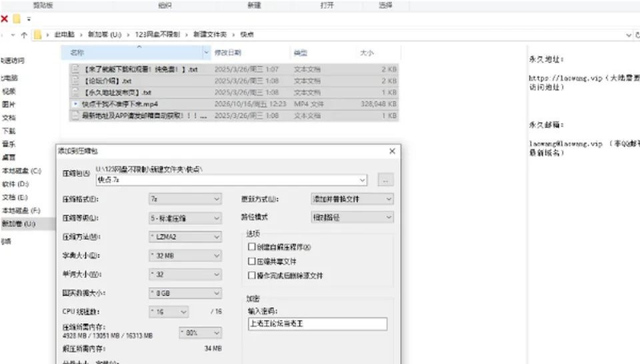
Task: Open the 固实数据大小 dropdown showing 8 GB
Action: (185, 293)
